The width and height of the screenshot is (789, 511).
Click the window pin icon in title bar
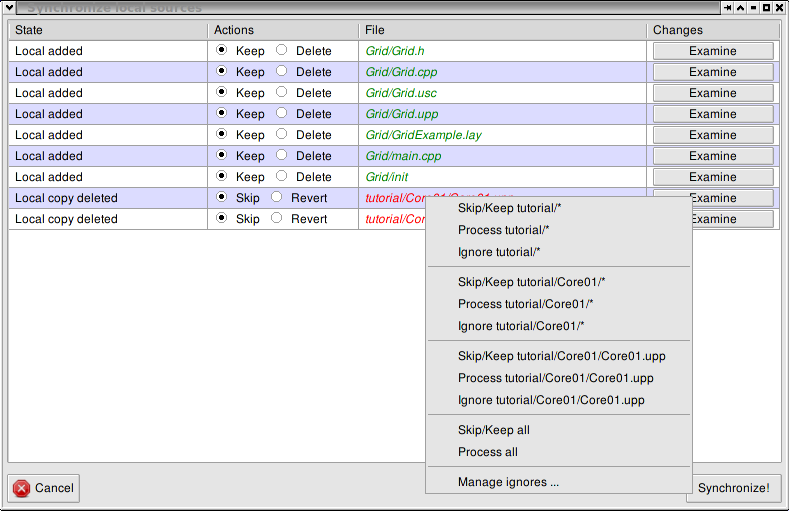click(726, 8)
